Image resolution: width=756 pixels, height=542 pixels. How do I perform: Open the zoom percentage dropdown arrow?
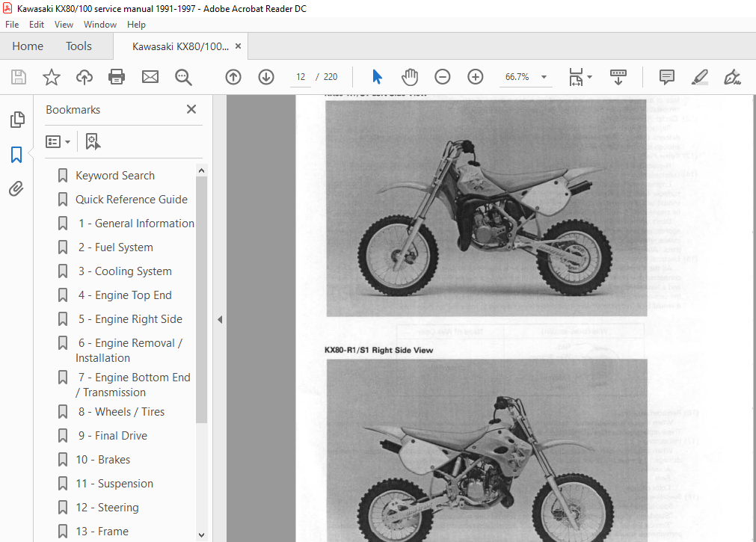pos(544,77)
